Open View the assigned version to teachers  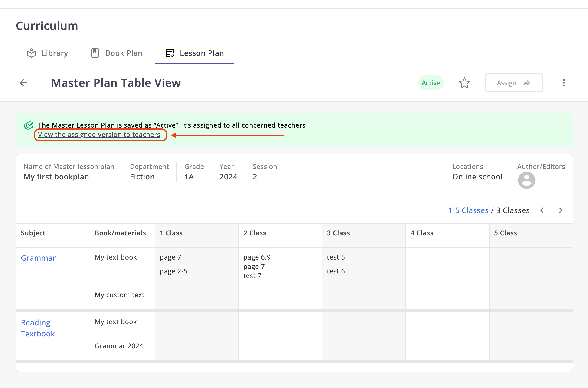click(99, 135)
